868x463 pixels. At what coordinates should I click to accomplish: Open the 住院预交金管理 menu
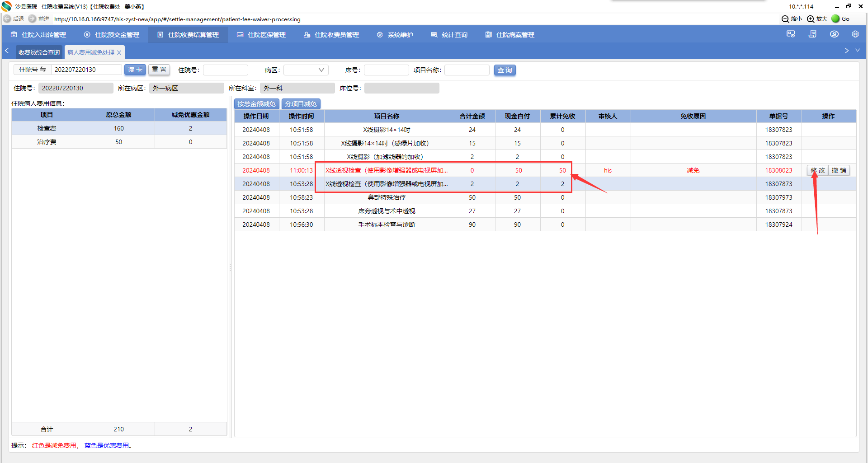point(112,35)
